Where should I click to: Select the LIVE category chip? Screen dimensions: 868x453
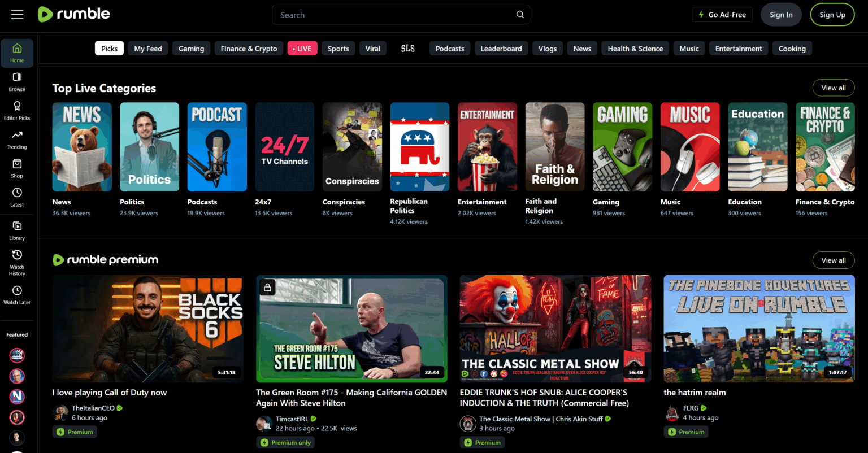[x=302, y=48]
